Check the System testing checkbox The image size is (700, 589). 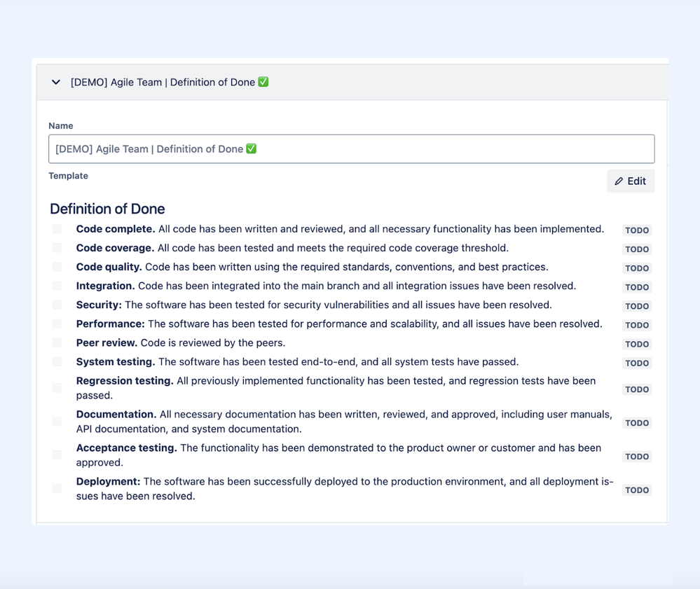tap(57, 361)
